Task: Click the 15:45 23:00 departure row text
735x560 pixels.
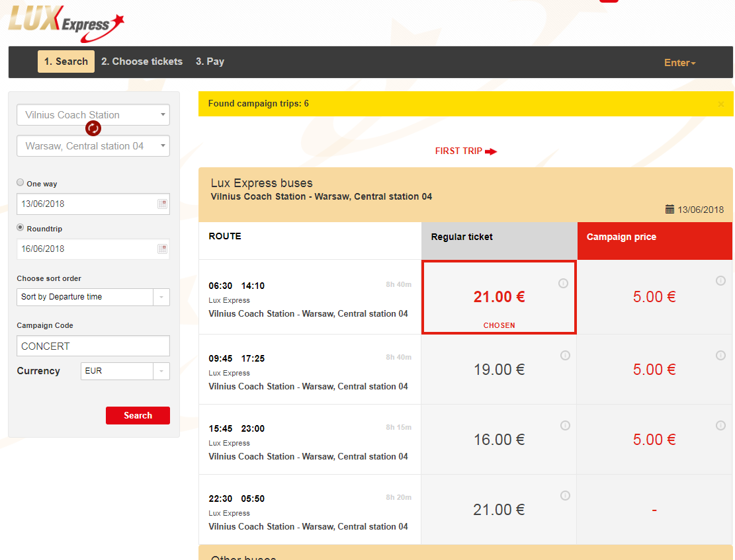Action: click(x=237, y=429)
